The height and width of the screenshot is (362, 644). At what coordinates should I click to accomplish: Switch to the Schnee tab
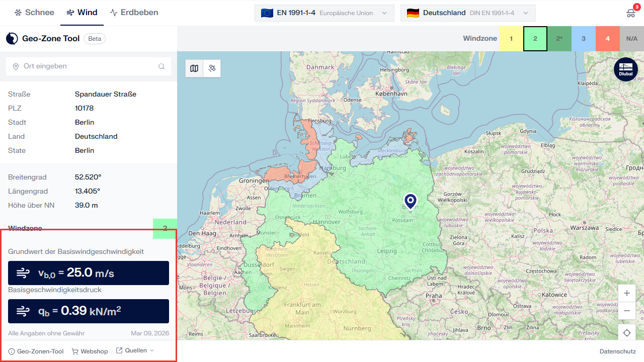(34, 13)
